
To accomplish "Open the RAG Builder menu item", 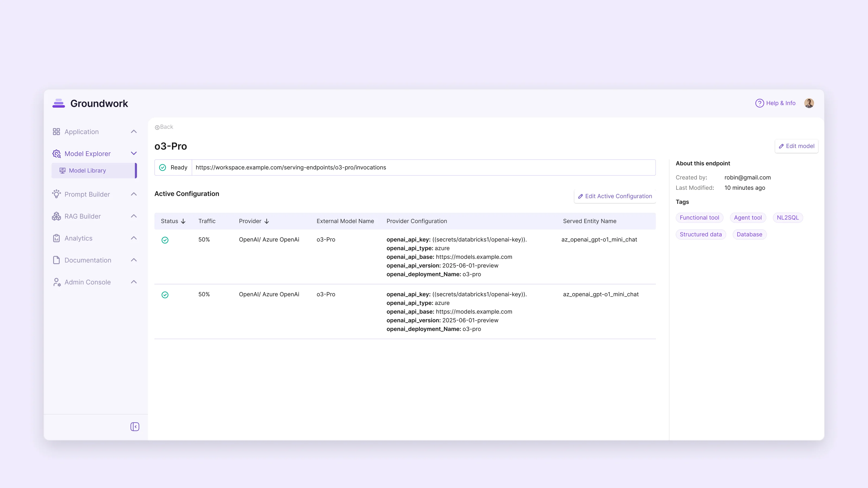I will pos(94,216).
